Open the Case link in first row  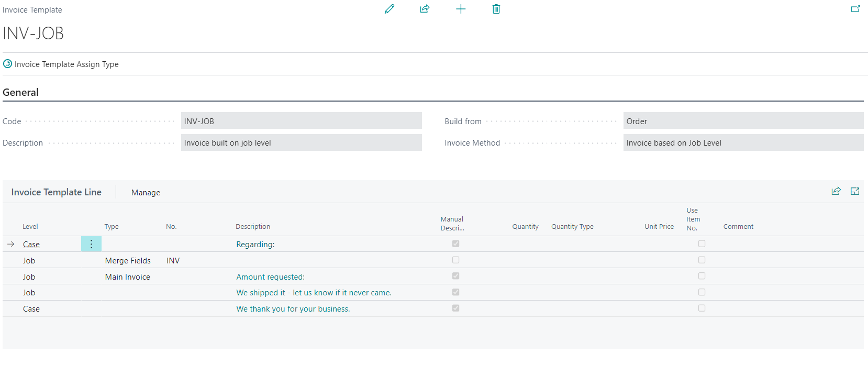click(31, 245)
